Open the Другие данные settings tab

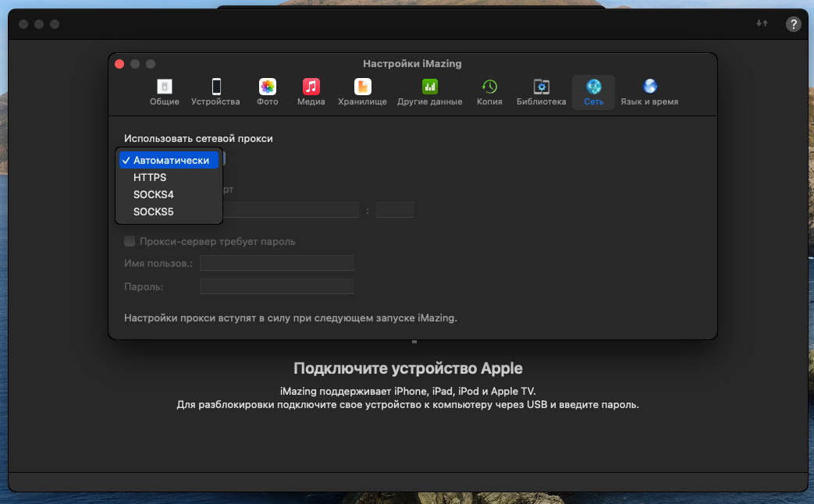(430, 92)
